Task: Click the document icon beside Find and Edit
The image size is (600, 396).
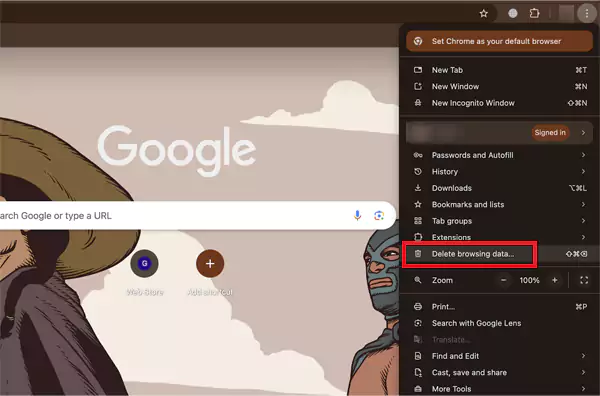Action: pyautogui.click(x=418, y=356)
